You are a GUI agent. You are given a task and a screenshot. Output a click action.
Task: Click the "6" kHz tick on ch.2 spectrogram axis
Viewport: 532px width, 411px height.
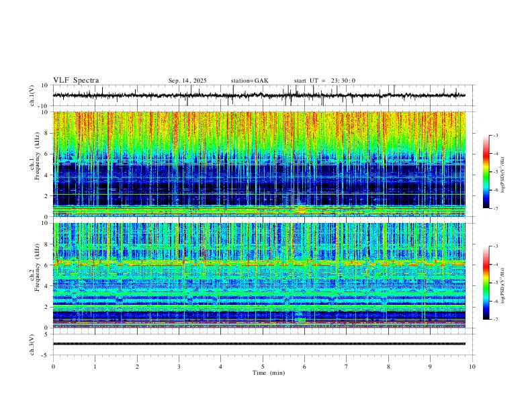click(46, 265)
